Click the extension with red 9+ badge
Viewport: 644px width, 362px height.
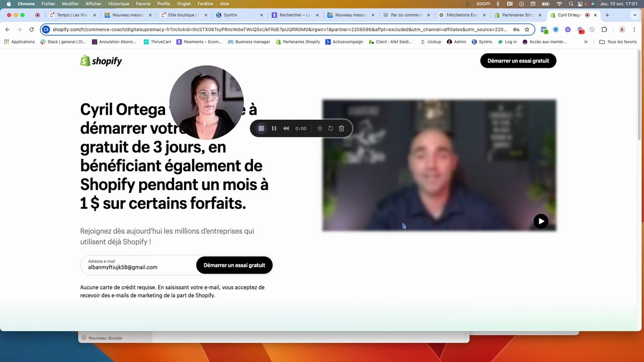581,30
